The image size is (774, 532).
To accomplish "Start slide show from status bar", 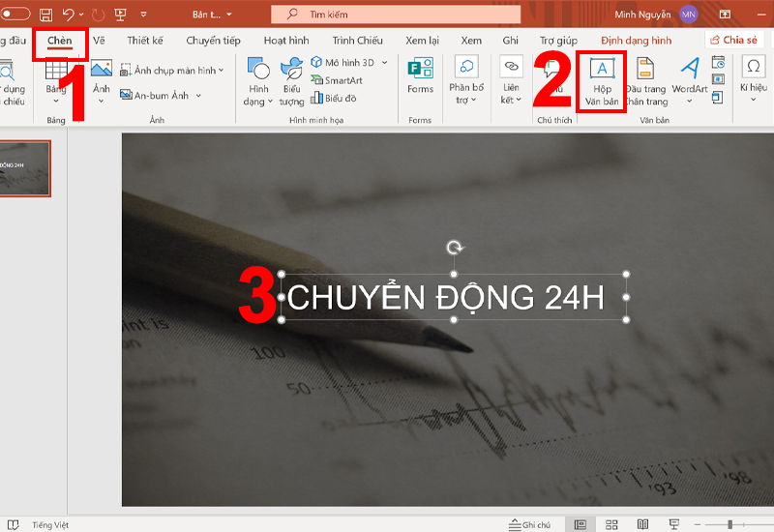I will point(673,524).
